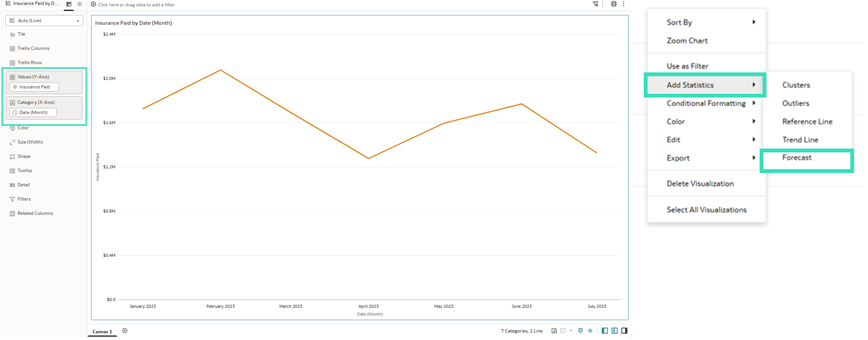Click the Date (Month) category pill
868x340 pixels.
click(33, 112)
